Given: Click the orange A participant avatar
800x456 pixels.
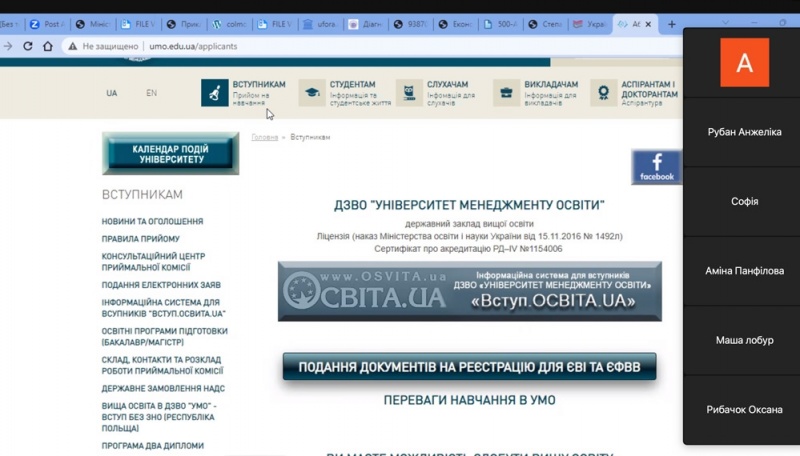Looking at the screenshot, I should pyautogui.click(x=744, y=63).
